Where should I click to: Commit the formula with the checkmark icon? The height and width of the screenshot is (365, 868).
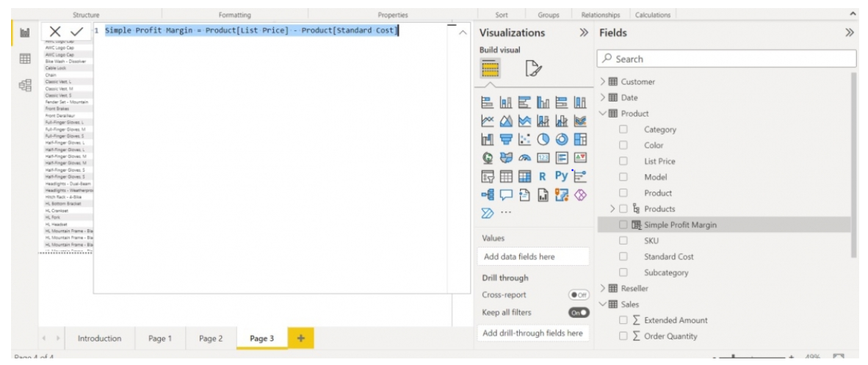tap(76, 32)
